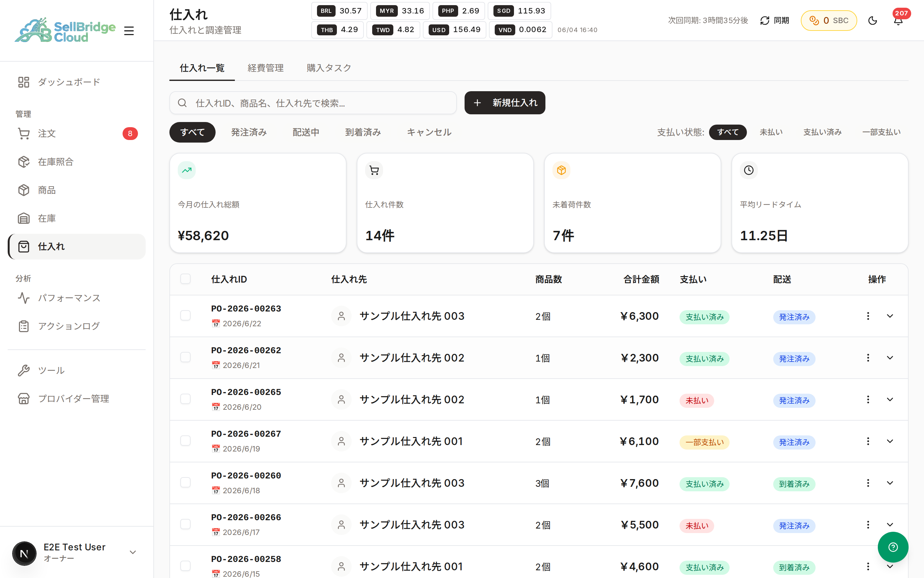This screenshot has width=924, height=578.
Task: Open アクションログ page
Action: (x=76, y=326)
